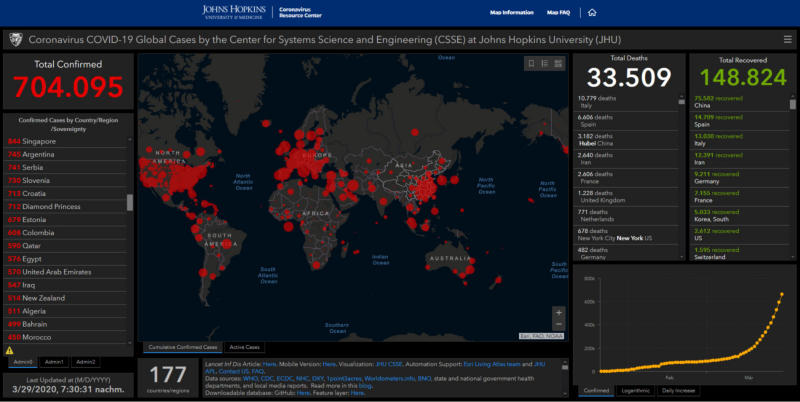Click the WHO data source link
Screen dimensions: 800x402
(x=244, y=379)
